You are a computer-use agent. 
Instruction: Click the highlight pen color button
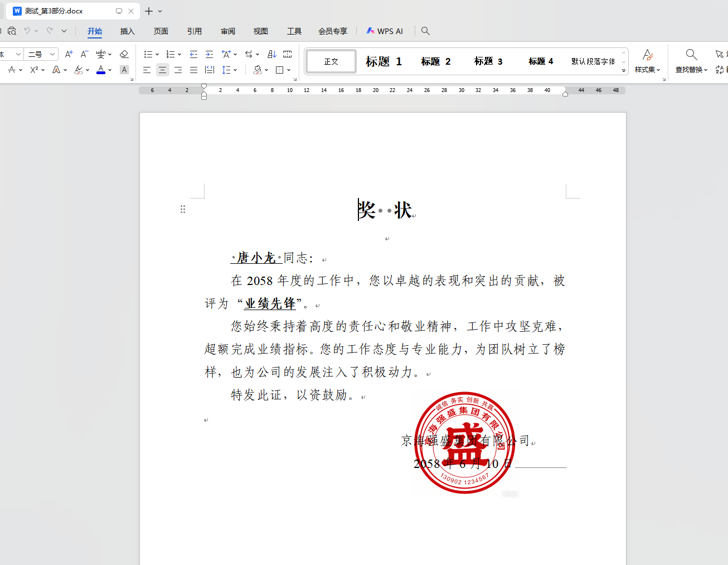(x=79, y=70)
